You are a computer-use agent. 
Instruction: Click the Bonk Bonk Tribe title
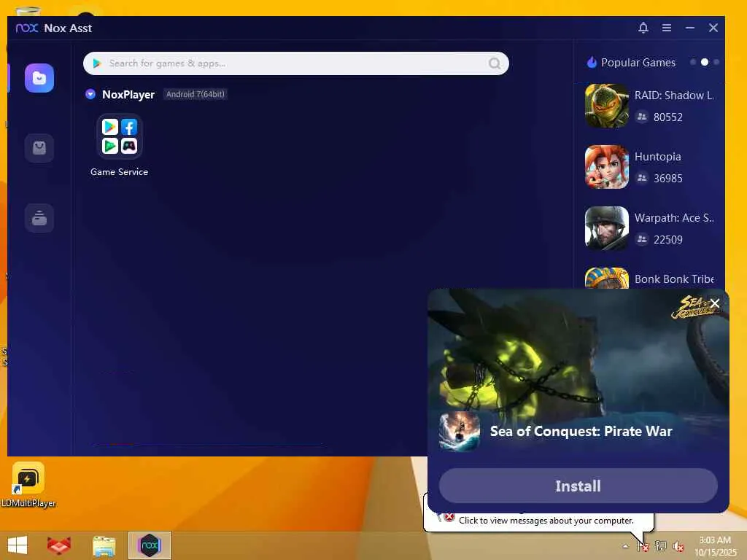pyautogui.click(x=674, y=279)
